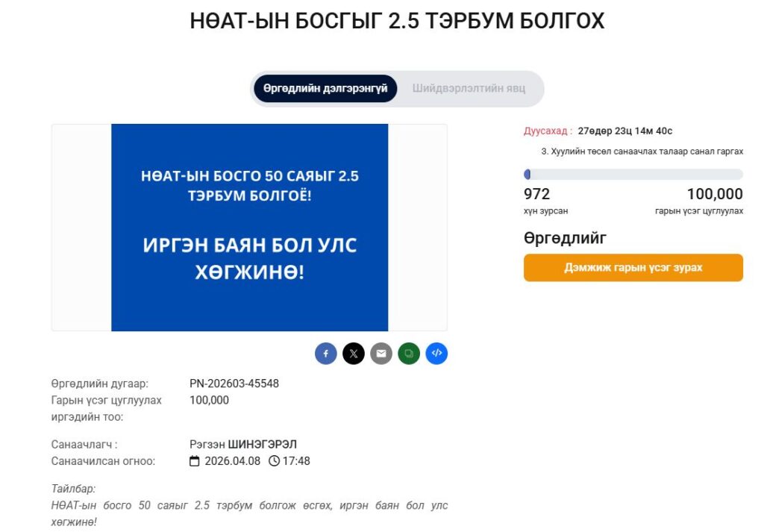The height and width of the screenshot is (532, 764).
Task: Share petition via email icon
Action: pyautogui.click(x=381, y=354)
